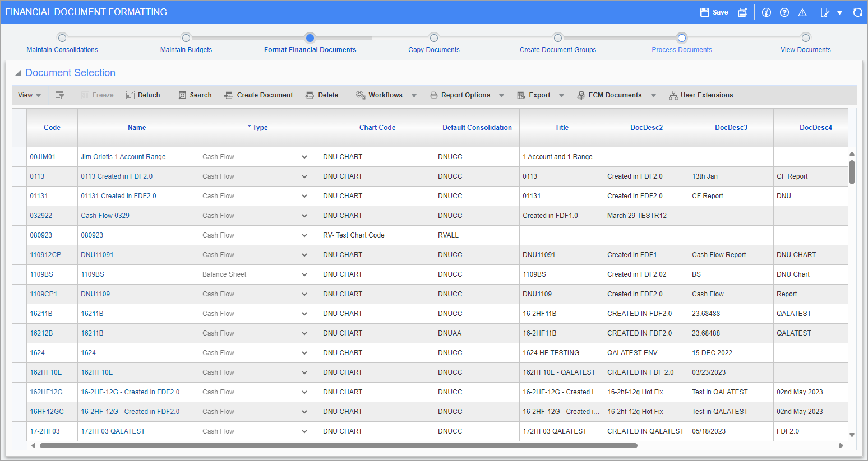Sort by the Default Consolidation column header
This screenshot has width=868, height=461.
(477, 128)
